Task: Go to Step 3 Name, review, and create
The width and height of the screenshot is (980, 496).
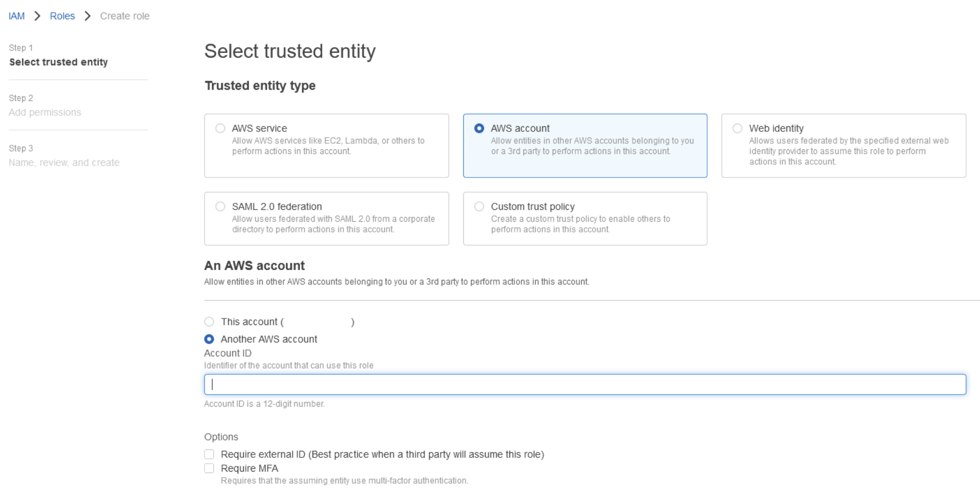Action: pos(64,163)
